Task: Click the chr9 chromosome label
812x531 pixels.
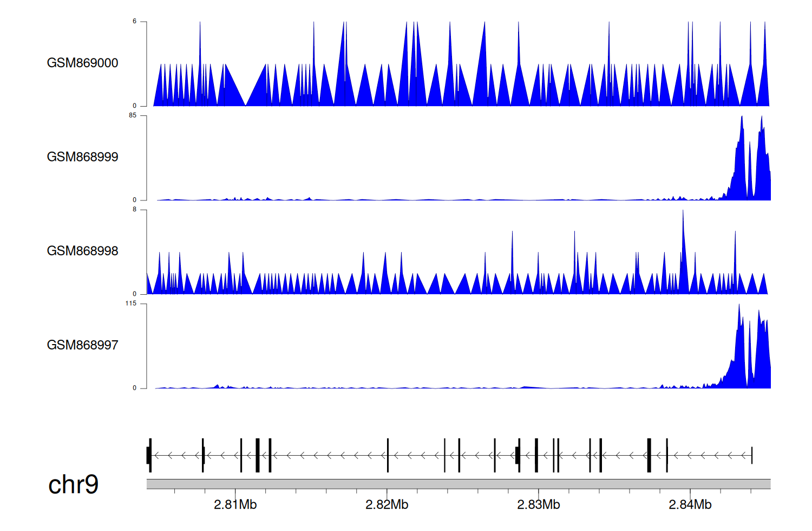Action: [x=73, y=484]
